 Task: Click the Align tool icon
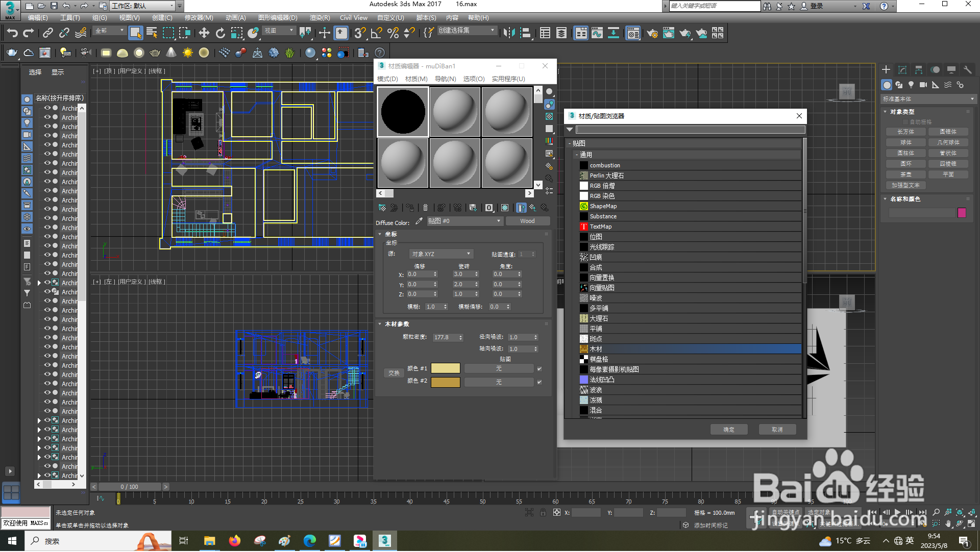click(x=526, y=33)
